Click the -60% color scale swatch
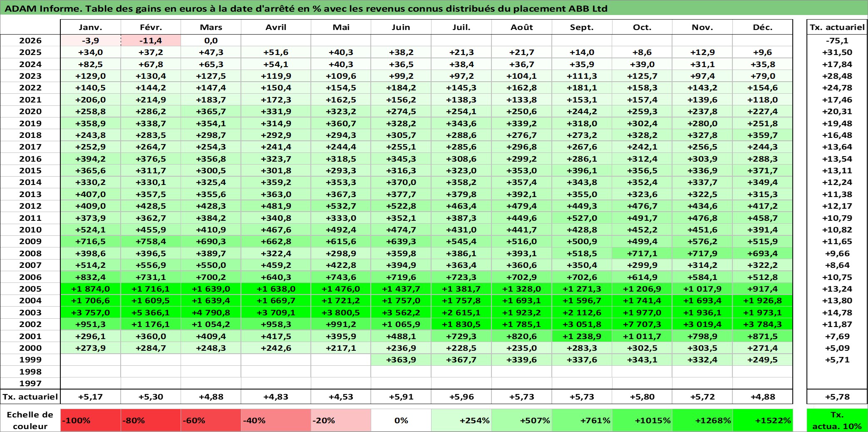Viewport: 868px width, 432px height. [x=211, y=420]
